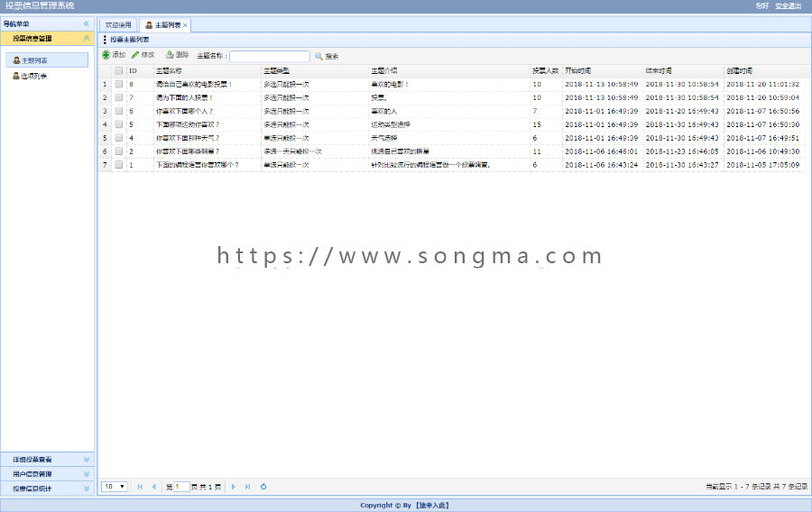Click the 删除 delete toolbar button
The width and height of the screenshot is (812, 512).
[177, 55]
